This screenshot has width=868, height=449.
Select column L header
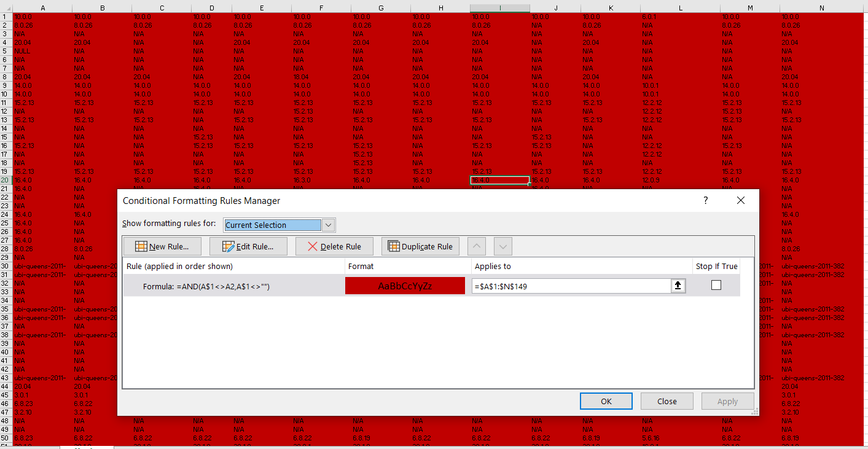pos(680,8)
